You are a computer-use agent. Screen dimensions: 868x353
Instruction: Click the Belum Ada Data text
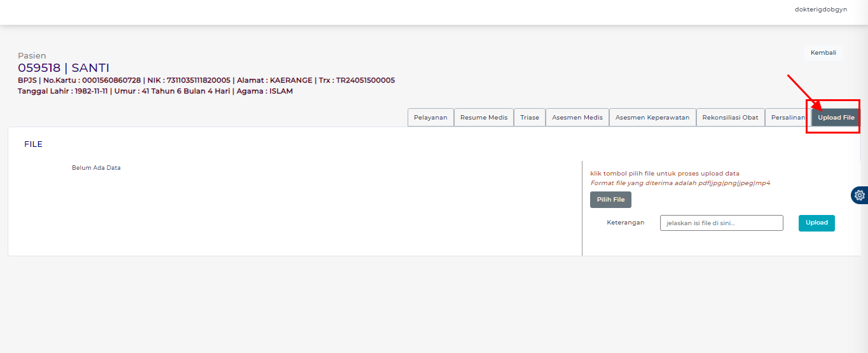point(96,168)
